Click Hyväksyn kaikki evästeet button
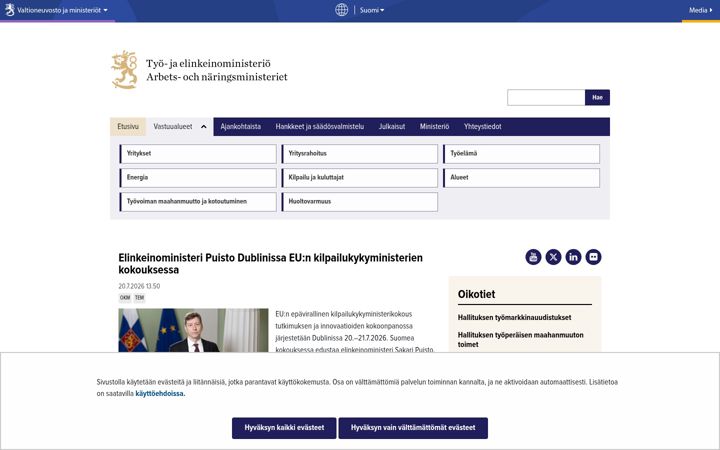720x450 pixels. coord(284,428)
